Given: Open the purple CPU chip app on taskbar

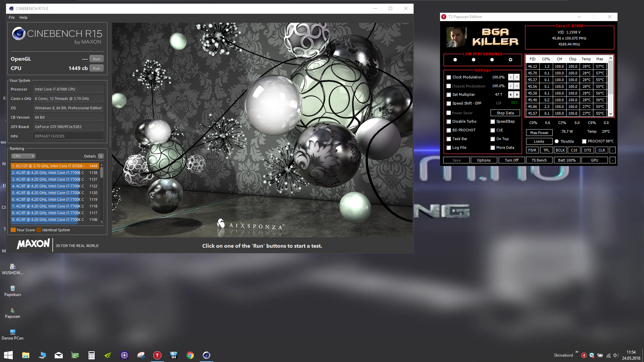Looking at the screenshot, I should (124, 355).
